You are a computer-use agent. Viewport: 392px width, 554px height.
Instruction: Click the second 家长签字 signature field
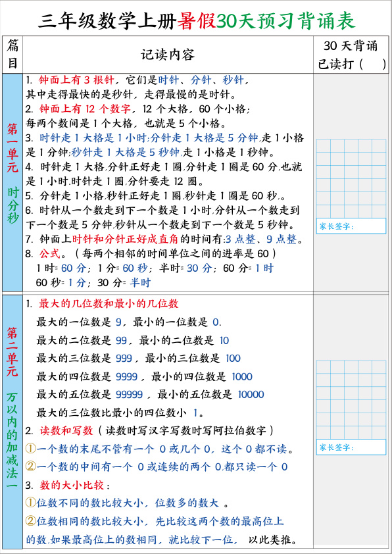[x=351, y=447]
